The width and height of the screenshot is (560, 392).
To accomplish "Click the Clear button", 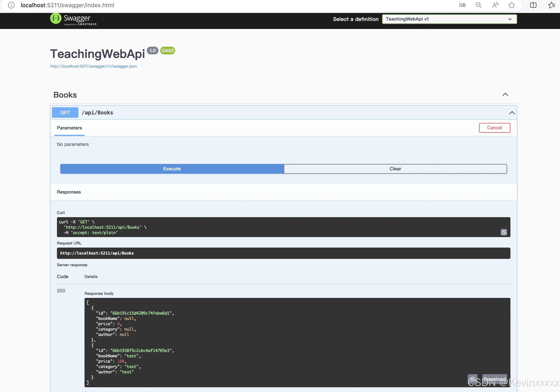I will (x=395, y=169).
